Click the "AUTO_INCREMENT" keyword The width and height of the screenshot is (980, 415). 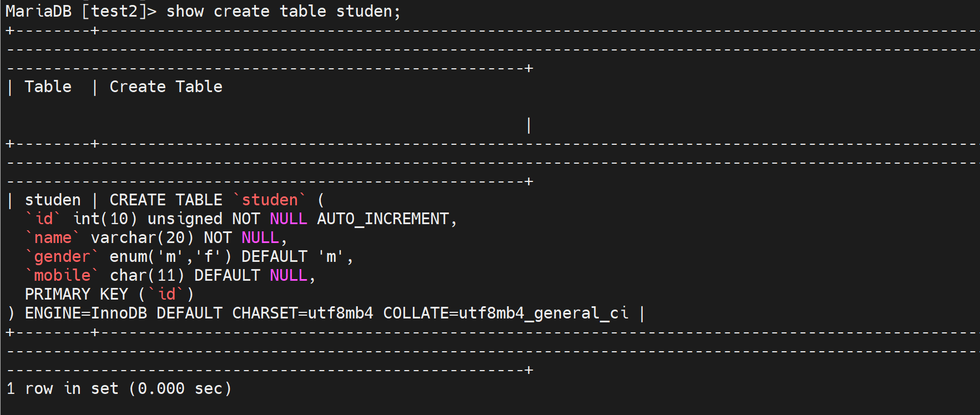[x=383, y=219]
